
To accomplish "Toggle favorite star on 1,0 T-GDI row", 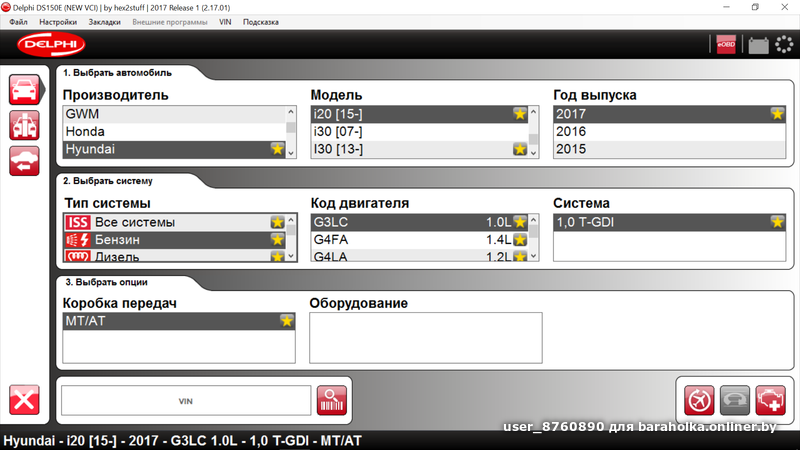I will point(777,222).
